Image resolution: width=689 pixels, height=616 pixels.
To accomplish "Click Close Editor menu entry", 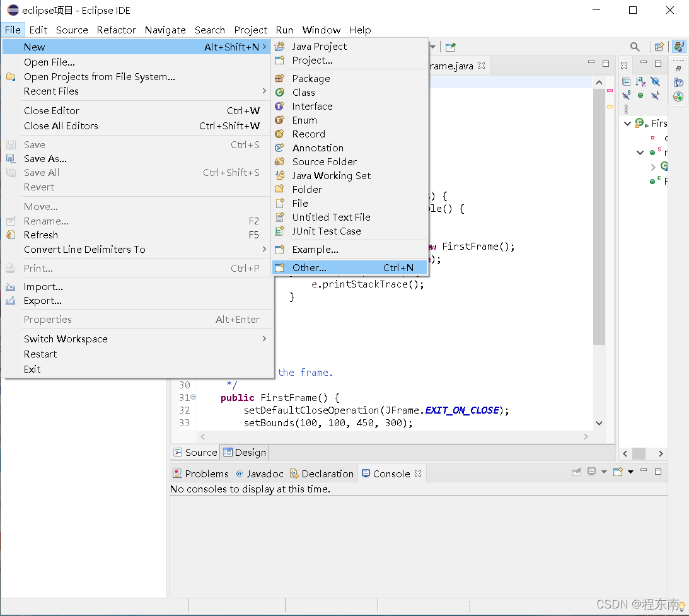I will click(x=137, y=111).
